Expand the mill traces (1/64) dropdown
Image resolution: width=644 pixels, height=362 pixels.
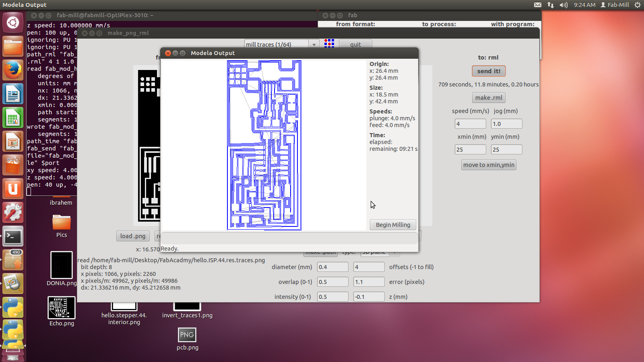[x=314, y=45]
